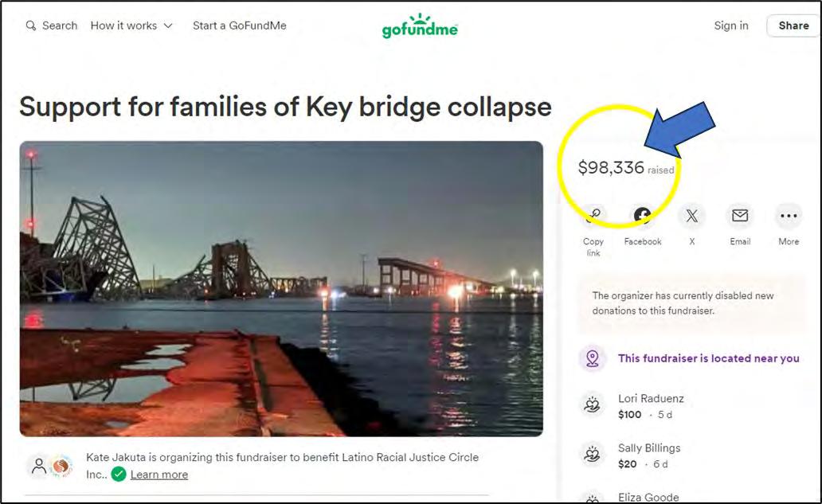Follow the Learn more link

coord(159,475)
